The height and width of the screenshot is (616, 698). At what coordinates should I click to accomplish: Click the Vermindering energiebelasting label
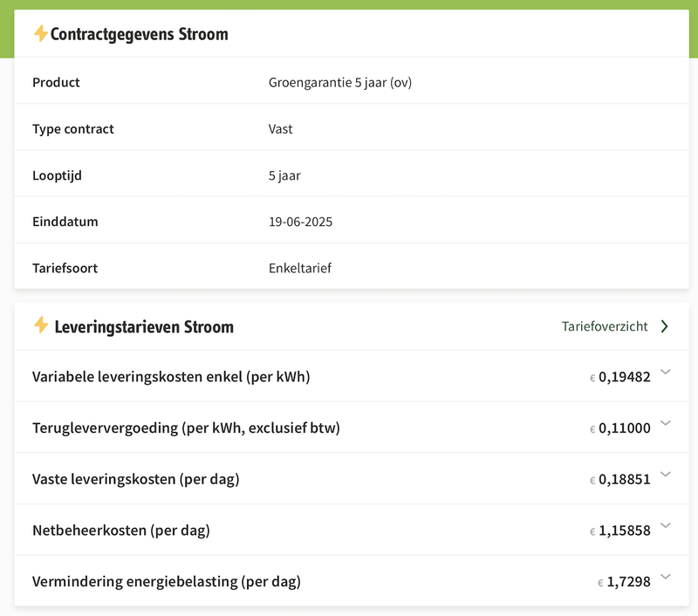tap(166, 582)
